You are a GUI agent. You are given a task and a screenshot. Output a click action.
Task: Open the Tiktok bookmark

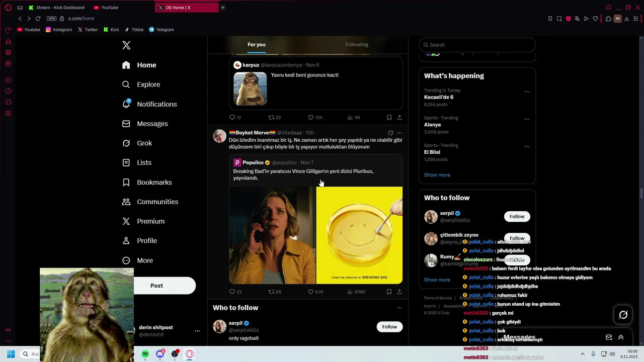134,30
